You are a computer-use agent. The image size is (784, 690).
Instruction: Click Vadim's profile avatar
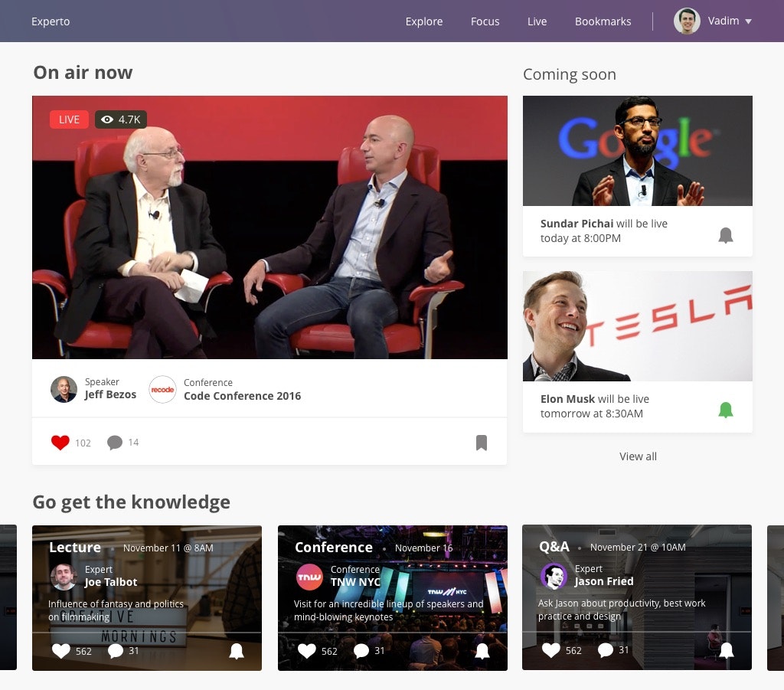[x=687, y=21]
